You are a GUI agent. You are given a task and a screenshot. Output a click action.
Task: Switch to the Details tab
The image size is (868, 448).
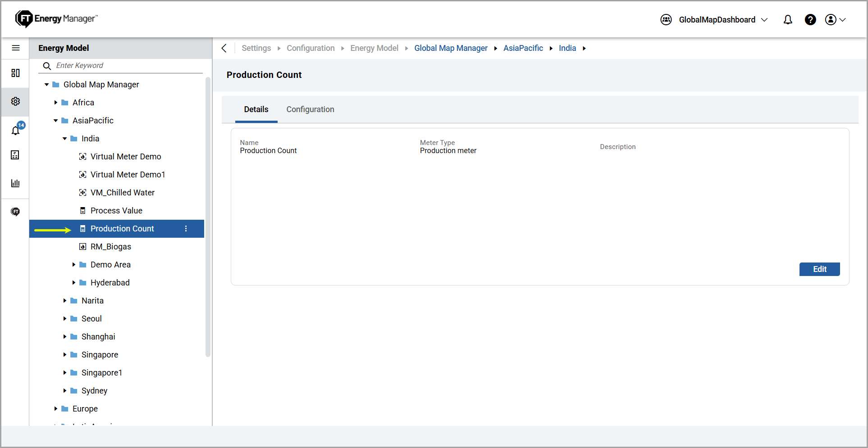coord(256,109)
